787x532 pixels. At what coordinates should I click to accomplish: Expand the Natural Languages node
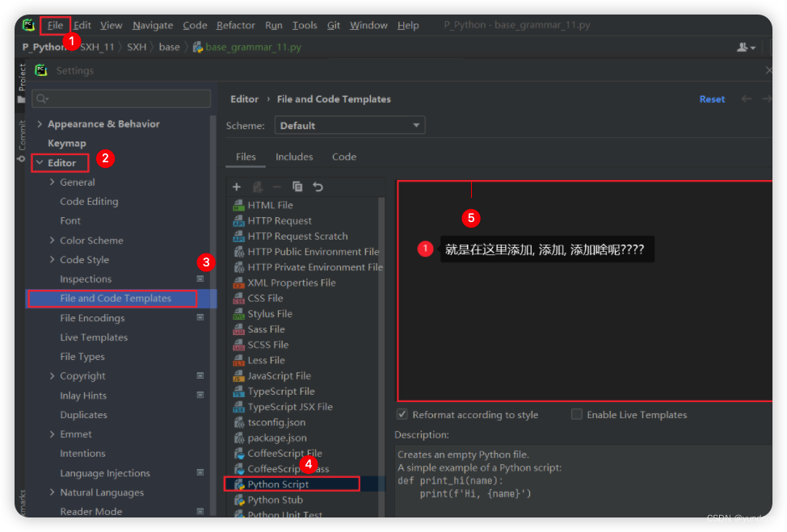(x=53, y=492)
